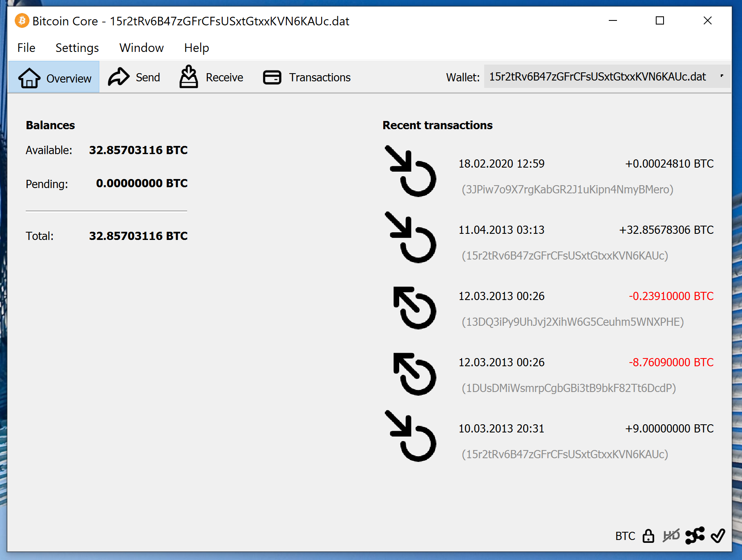Click the incoming icon for 18.02.2020 transaction
The image size is (742, 560).
pos(411,171)
